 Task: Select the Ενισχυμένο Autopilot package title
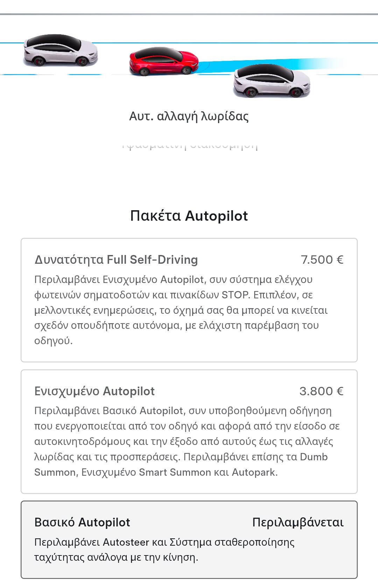94,391
